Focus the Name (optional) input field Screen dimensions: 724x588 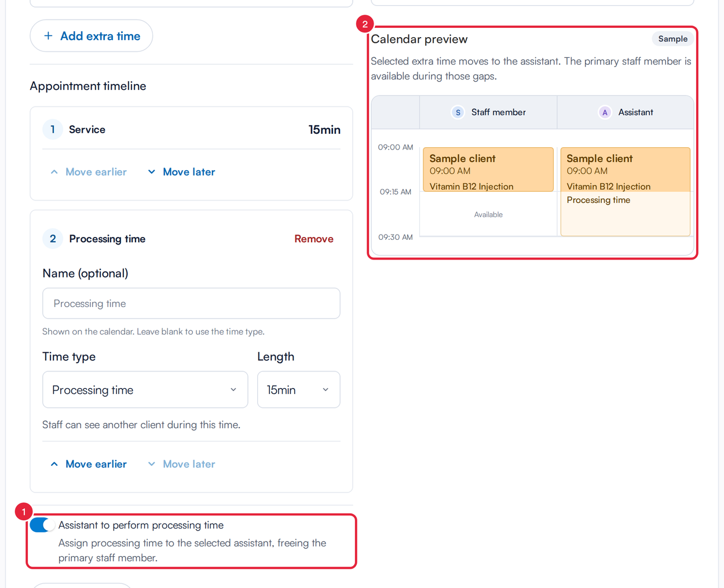191,304
